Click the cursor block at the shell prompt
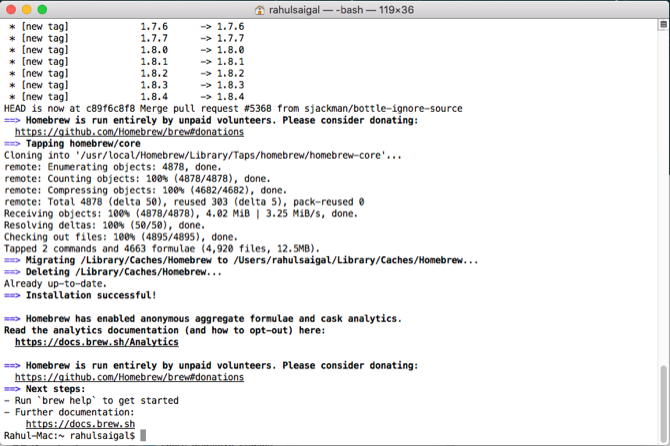Viewport: 670px width, 446px height. pos(144,436)
